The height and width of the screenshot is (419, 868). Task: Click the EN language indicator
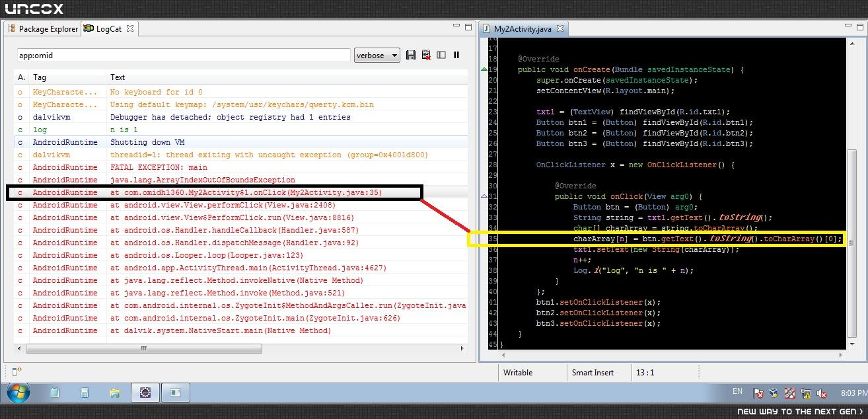[x=737, y=391]
